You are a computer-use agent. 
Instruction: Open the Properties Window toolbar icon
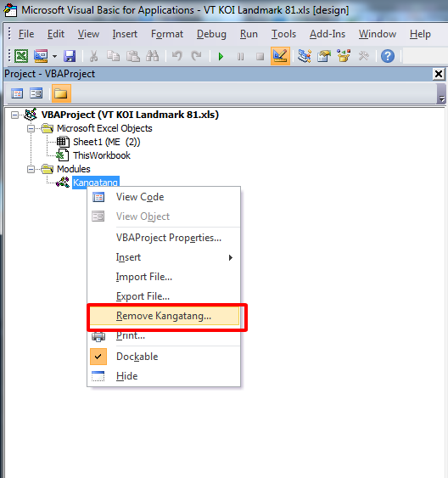[x=324, y=56]
